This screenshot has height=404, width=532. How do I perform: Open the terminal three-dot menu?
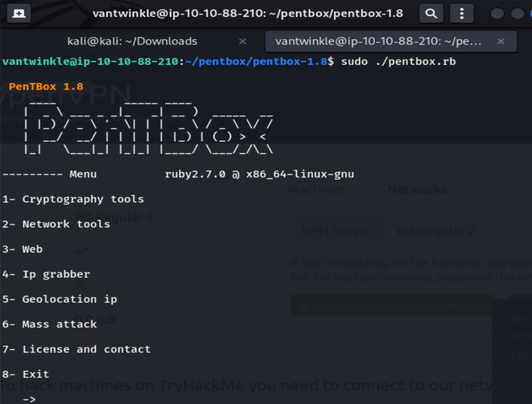[x=461, y=14]
